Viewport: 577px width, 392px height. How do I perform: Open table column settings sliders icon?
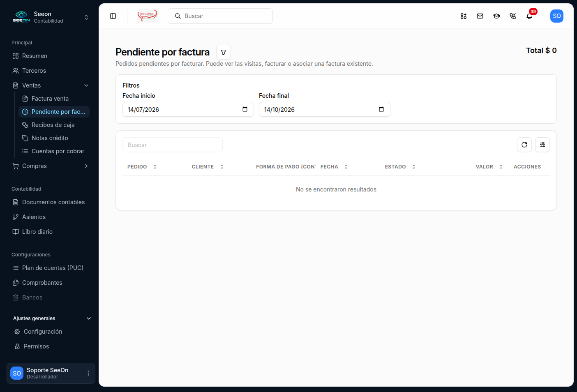(x=542, y=145)
